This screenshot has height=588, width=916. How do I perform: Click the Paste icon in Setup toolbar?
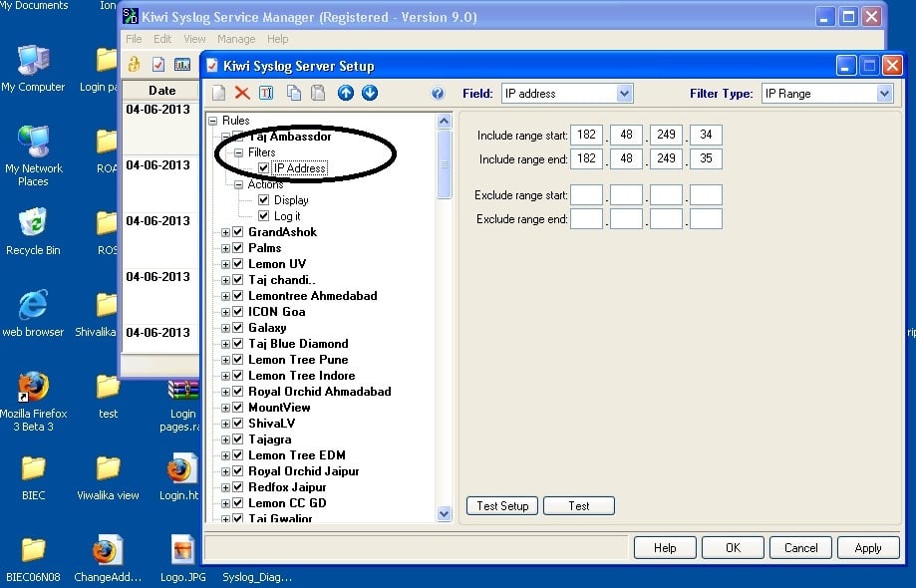pos(318,93)
